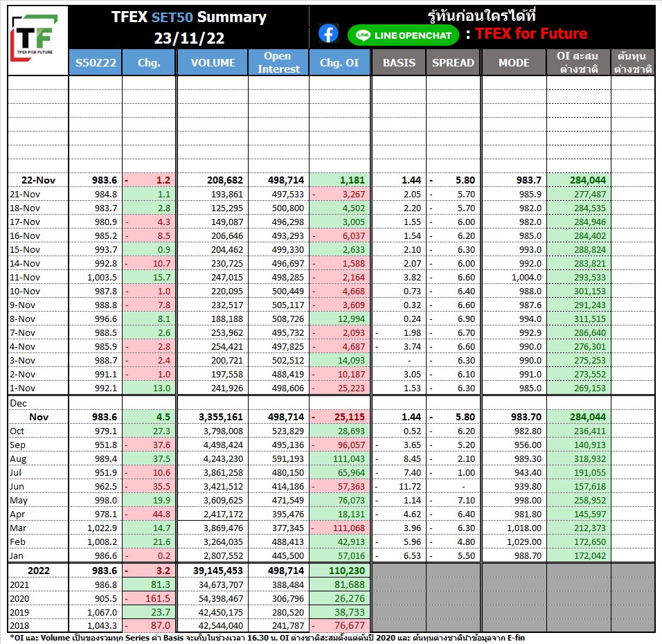Image resolution: width=662 pixels, height=644 pixels.
Task: Click Chg. OI value 110,230
Action: coord(347,571)
